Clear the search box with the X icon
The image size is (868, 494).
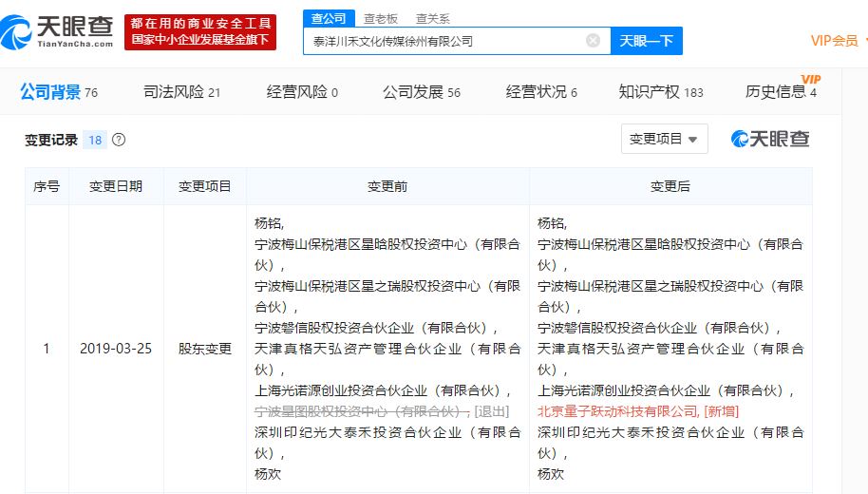(x=593, y=41)
